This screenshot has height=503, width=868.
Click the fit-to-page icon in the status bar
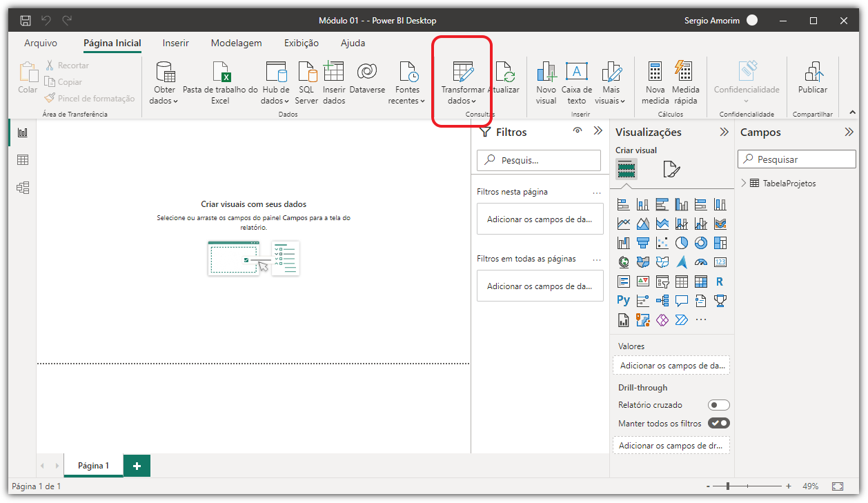pyautogui.click(x=838, y=486)
